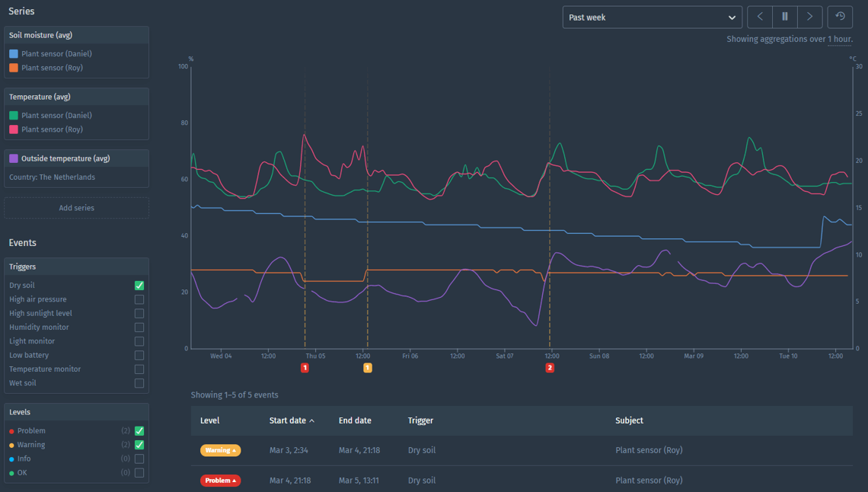Click red event marker 1 on timeline
This screenshot has height=492, width=868.
(x=305, y=368)
